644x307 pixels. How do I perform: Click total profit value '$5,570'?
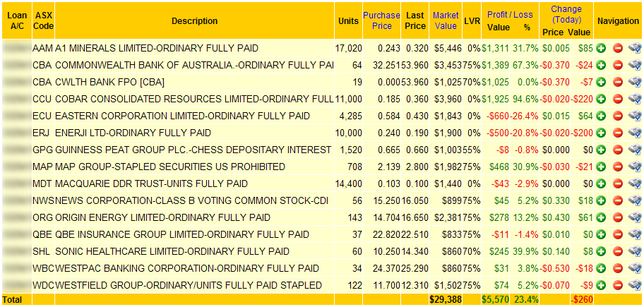(494, 300)
